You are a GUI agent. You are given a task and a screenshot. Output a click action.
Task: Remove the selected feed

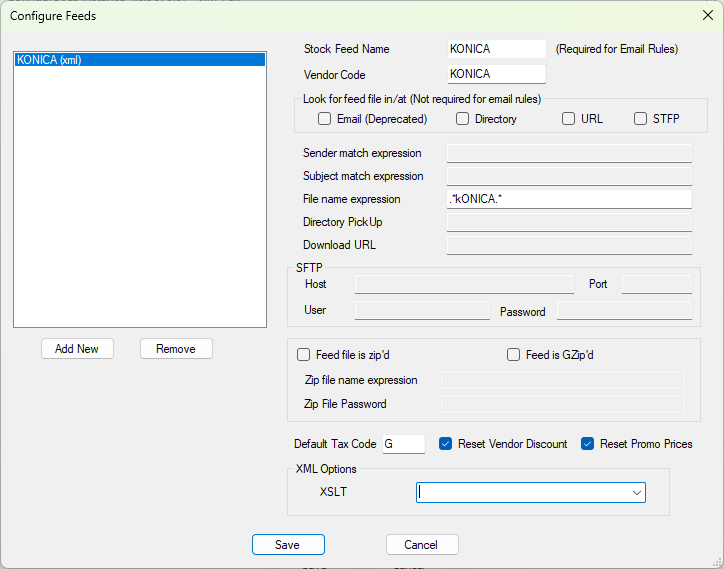pos(176,349)
